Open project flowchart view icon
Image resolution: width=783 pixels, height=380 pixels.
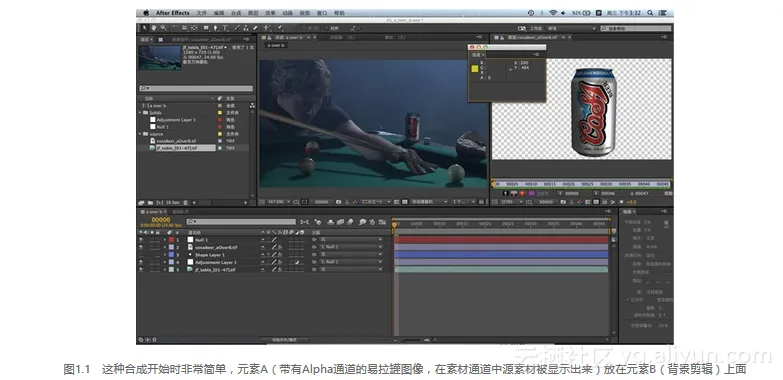point(252,105)
